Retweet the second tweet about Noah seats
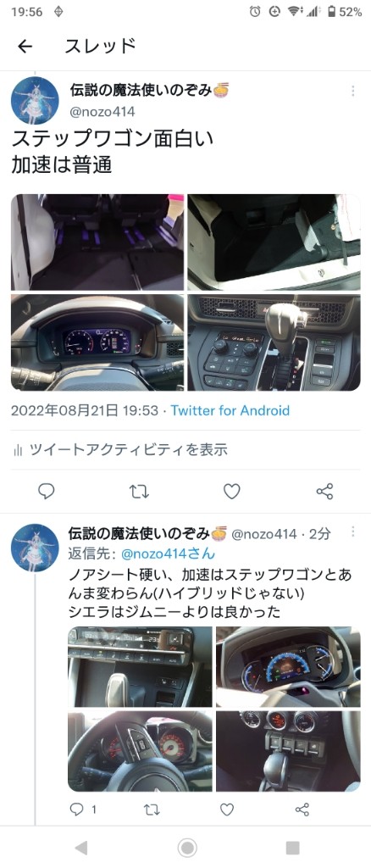This screenshot has height=868, width=371. pyautogui.click(x=152, y=810)
